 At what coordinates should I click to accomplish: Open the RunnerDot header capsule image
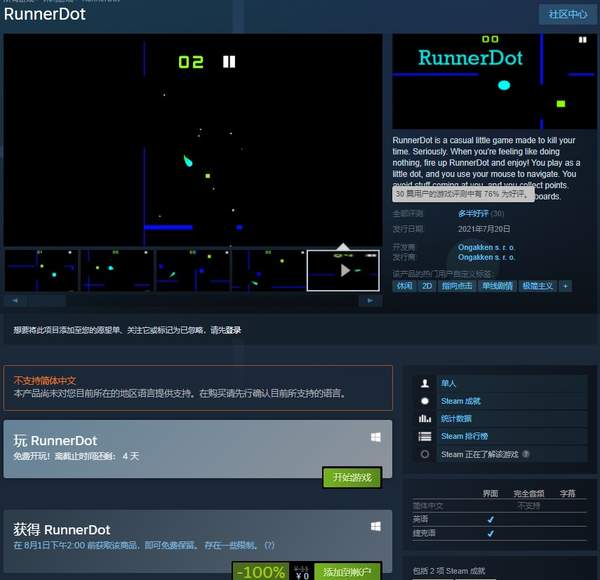pyautogui.click(x=494, y=81)
